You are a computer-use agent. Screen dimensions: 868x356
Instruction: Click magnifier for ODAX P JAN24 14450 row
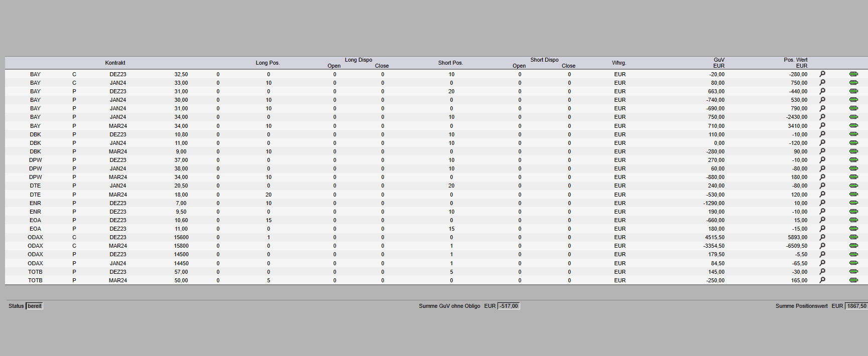(x=822, y=263)
